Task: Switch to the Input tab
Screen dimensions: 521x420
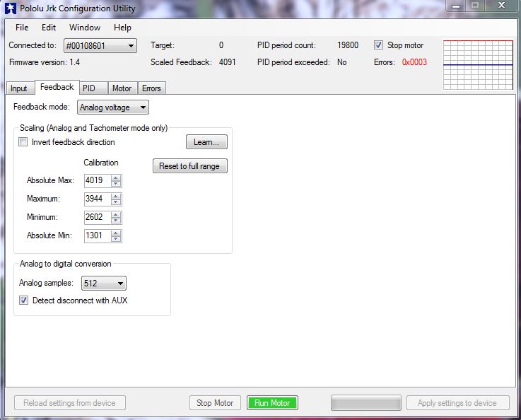Action: 19,88
